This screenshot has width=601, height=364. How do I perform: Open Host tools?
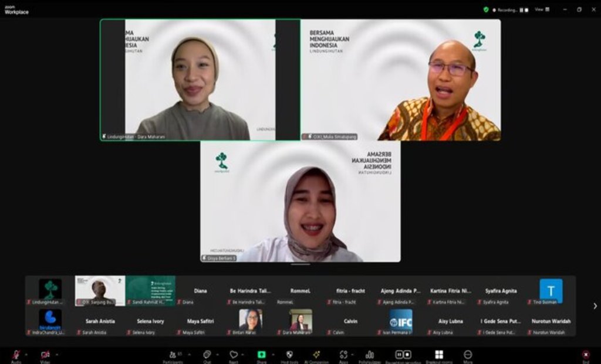[x=288, y=355]
